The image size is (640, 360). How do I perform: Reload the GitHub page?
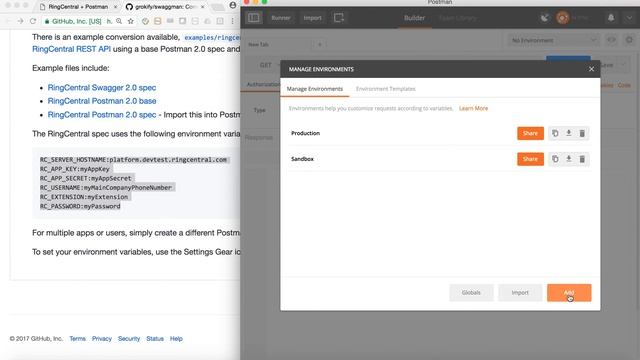coord(33,21)
